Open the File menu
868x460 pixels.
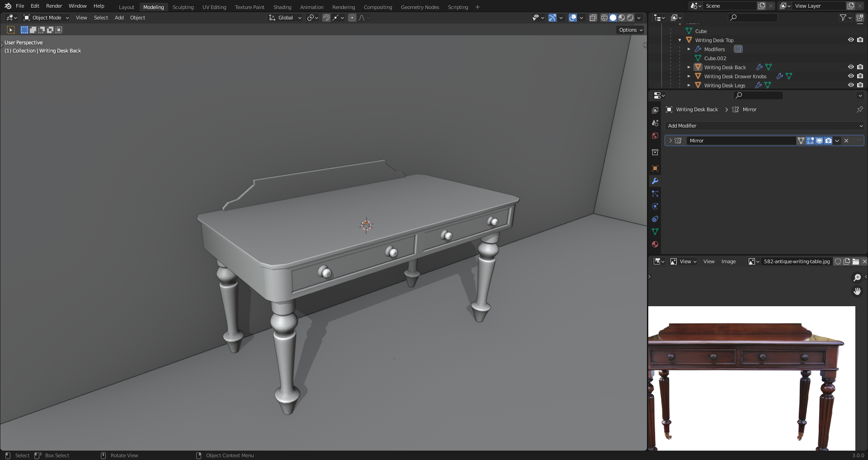coord(20,6)
